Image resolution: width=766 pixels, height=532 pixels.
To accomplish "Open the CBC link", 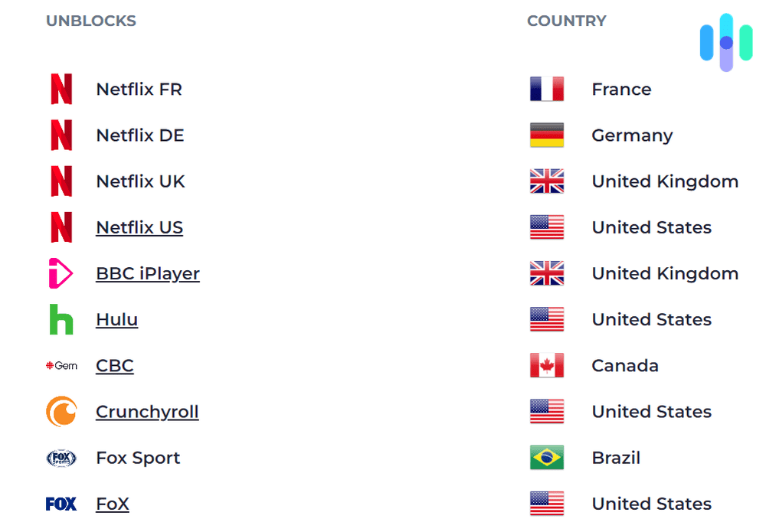I will pyautogui.click(x=115, y=365).
